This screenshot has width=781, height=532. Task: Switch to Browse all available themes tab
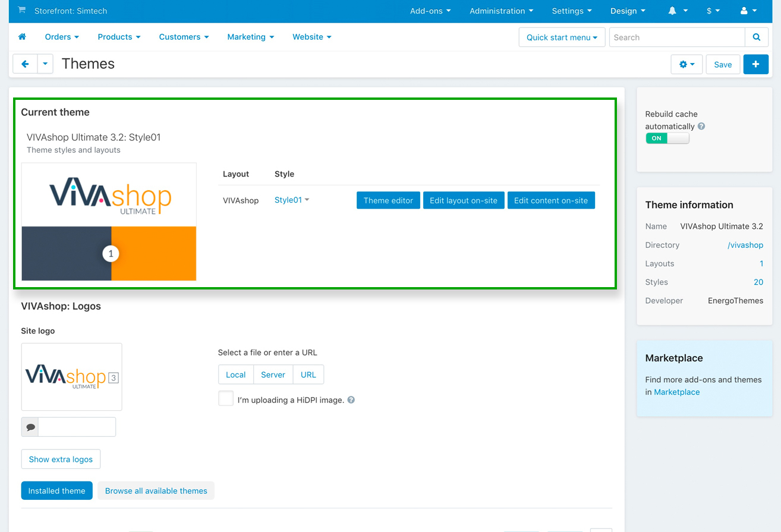[156, 491]
